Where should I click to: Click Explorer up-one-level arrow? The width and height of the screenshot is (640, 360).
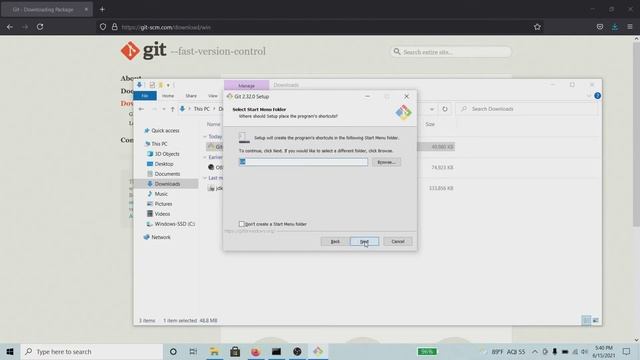[173, 109]
